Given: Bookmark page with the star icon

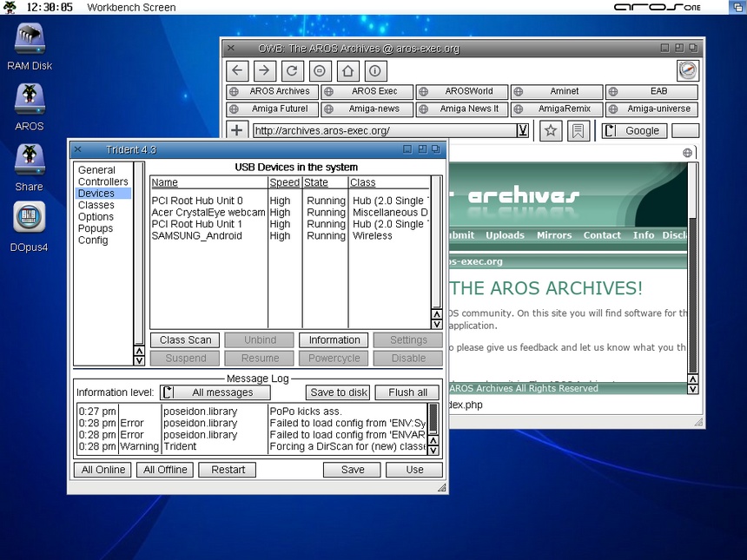Looking at the screenshot, I should 551,130.
